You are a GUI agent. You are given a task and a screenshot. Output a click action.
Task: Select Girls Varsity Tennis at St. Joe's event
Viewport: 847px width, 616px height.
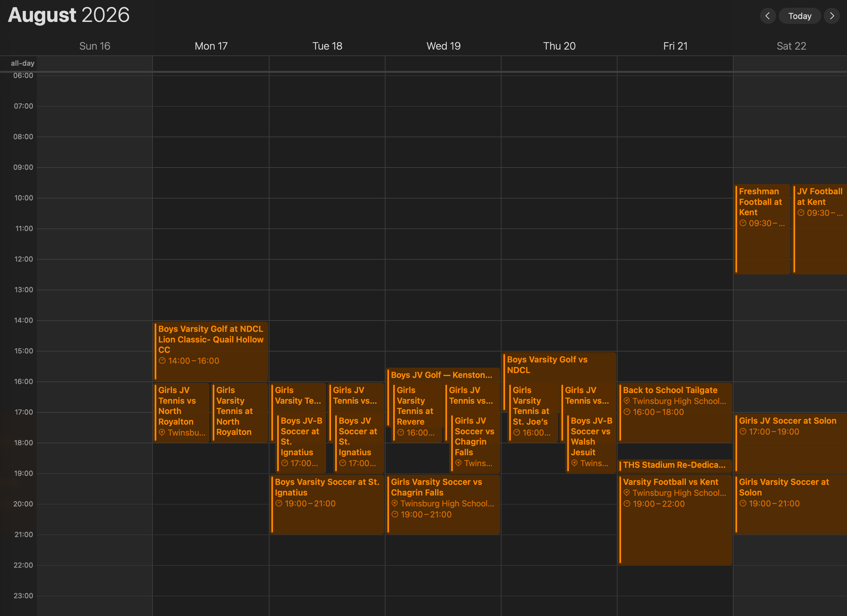click(533, 412)
